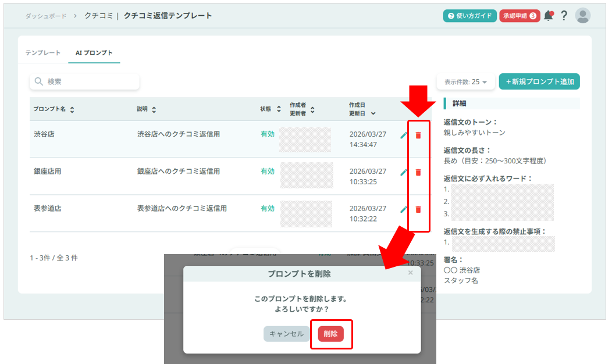Click the edit pencil for 渋谷店 row
This screenshot has height=364, width=612.
[x=404, y=135]
